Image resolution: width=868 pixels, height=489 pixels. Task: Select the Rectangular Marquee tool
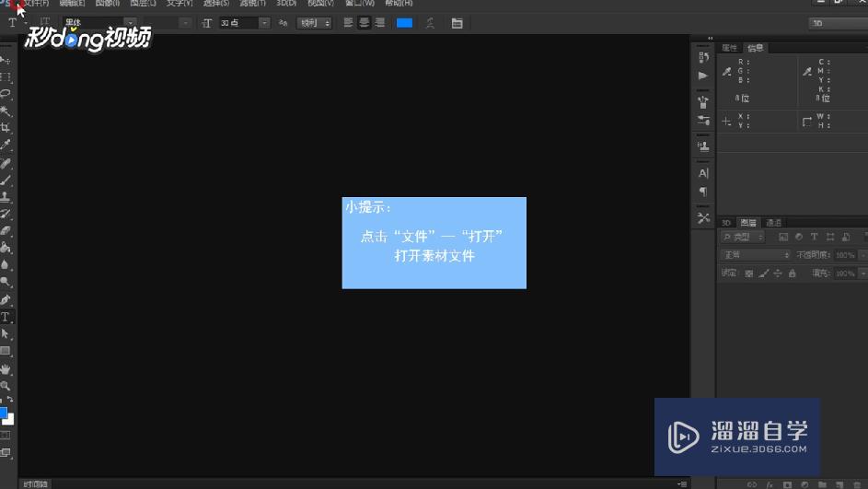tap(5, 76)
